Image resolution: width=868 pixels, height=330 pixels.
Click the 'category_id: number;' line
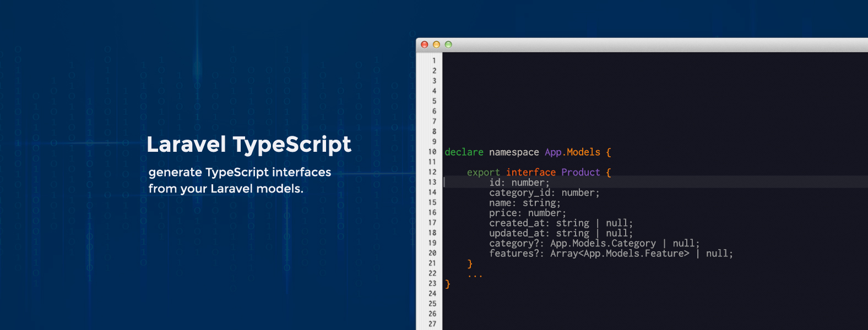(x=544, y=193)
